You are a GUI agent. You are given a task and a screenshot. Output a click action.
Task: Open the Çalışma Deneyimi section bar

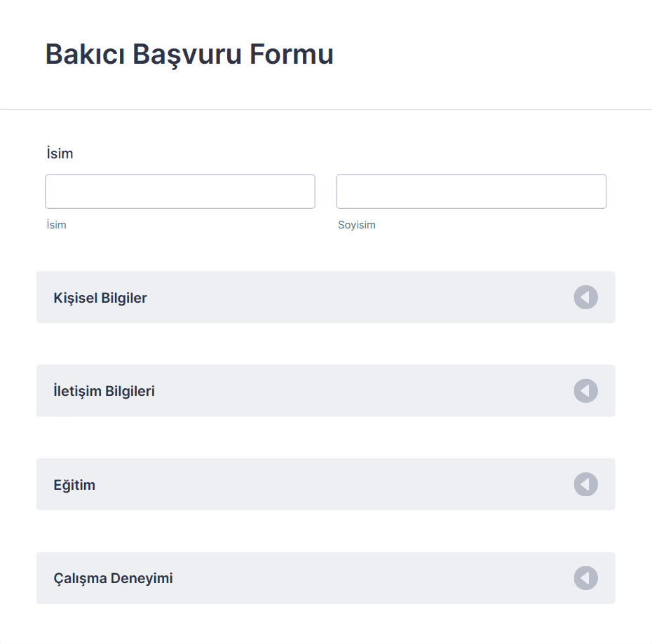(x=325, y=578)
